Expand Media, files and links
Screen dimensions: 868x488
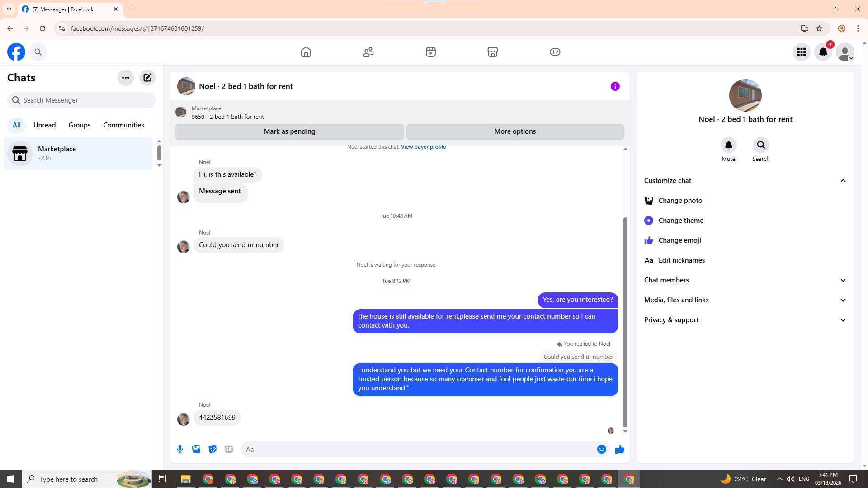(x=843, y=300)
